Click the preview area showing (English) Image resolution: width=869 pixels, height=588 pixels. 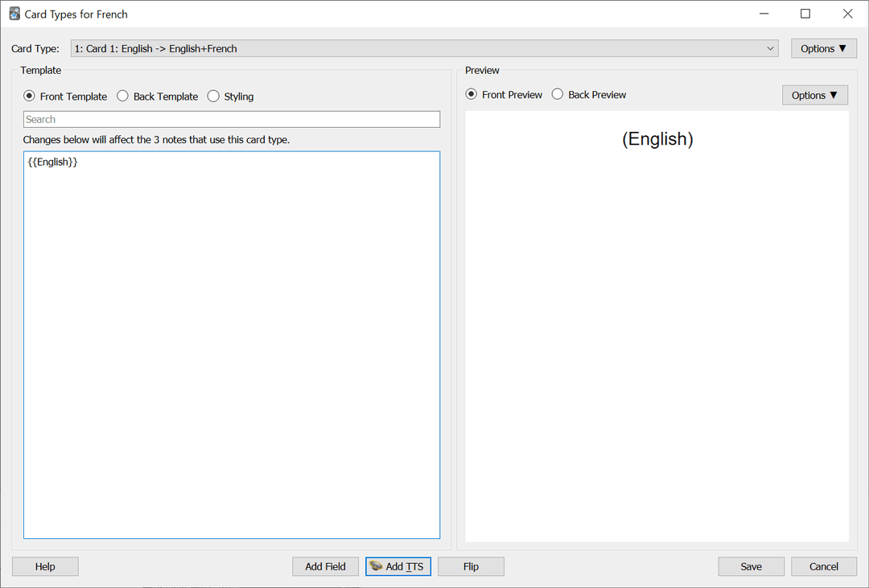pyautogui.click(x=657, y=322)
